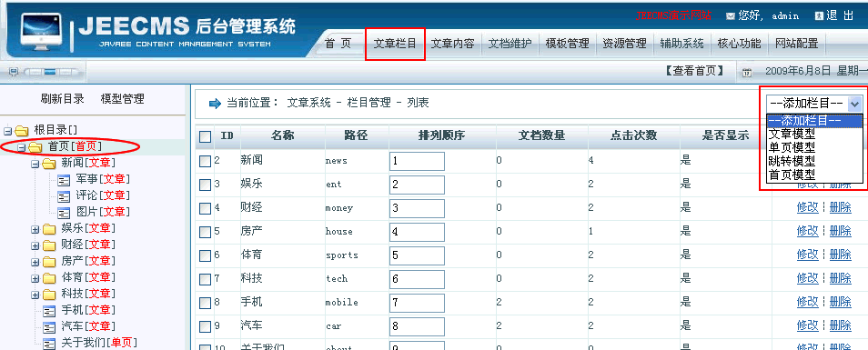The height and width of the screenshot is (350, 868).
Task: Click the folder icon of 财经 in the tree
Action: [49, 245]
